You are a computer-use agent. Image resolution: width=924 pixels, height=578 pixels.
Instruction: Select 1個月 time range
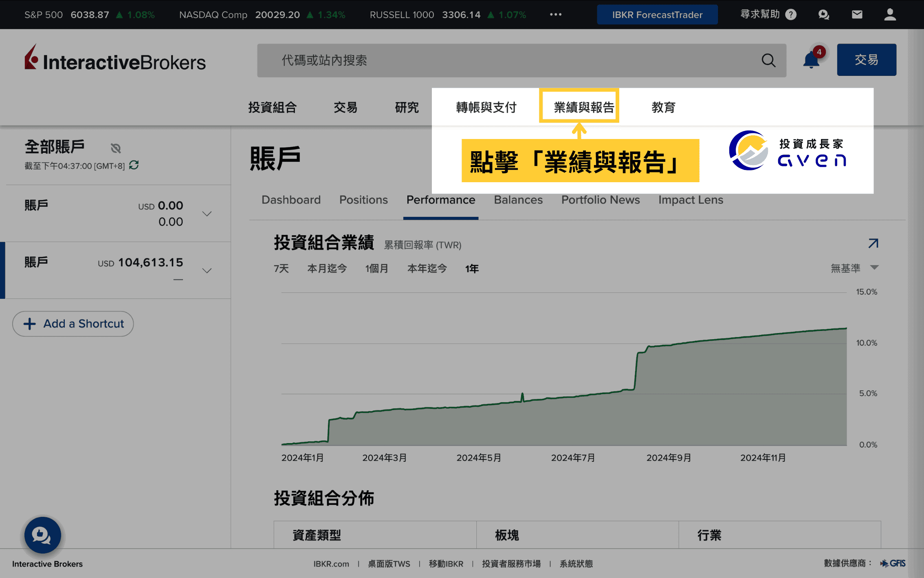[377, 268]
